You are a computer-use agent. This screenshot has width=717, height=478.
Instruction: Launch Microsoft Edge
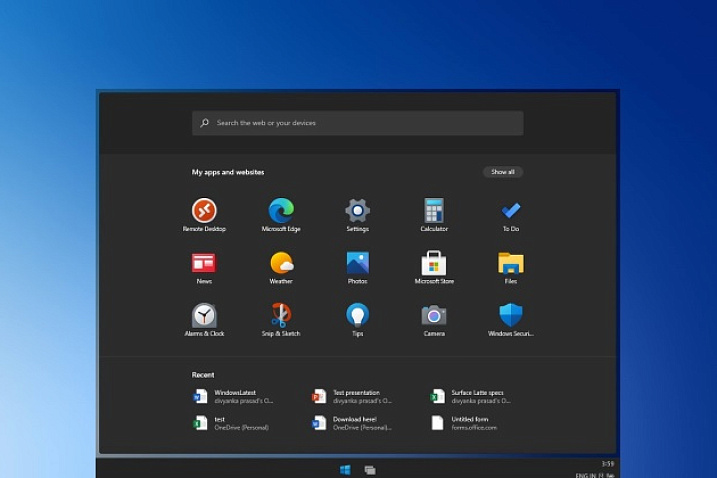pyautogui.click(x=281, y=215)
